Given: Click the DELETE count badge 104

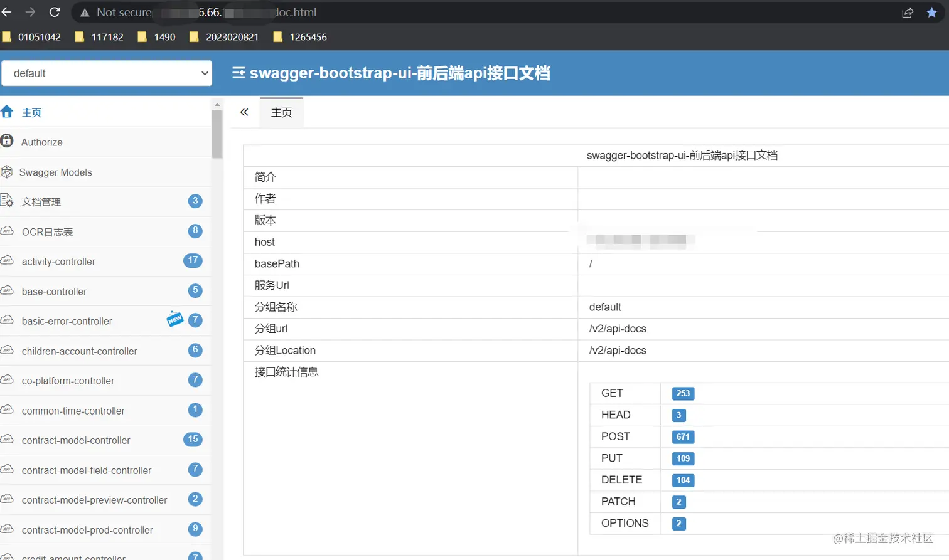Looking at the screenshot, I should [683, 480].
